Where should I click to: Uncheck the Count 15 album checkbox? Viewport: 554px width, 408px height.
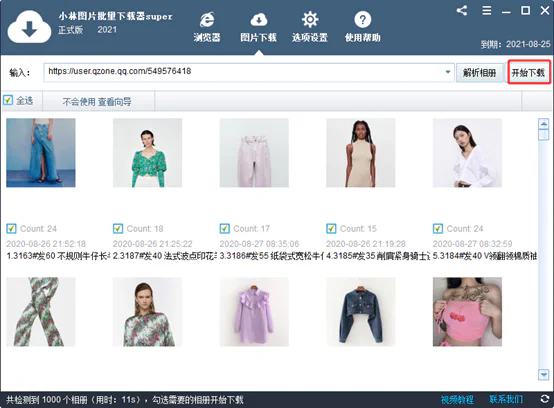point(331,229)
